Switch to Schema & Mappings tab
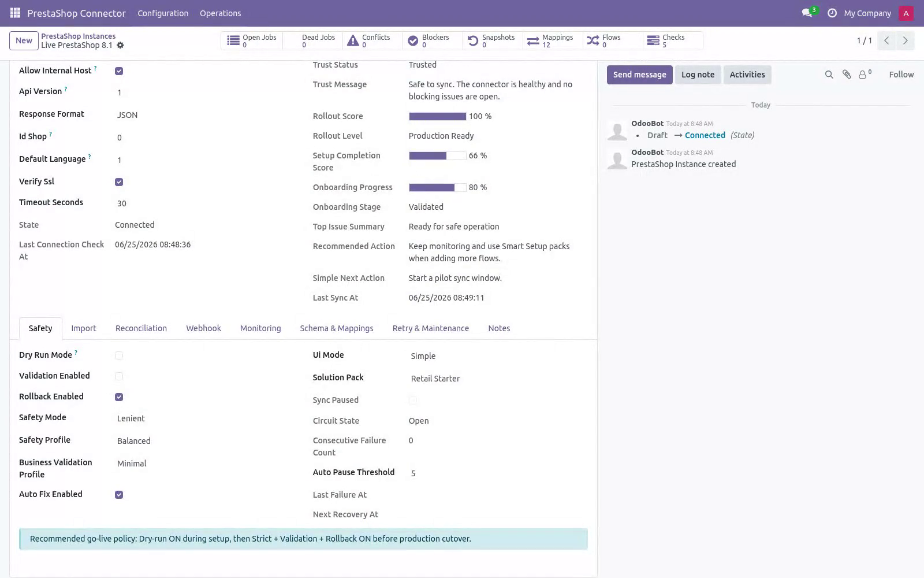Viewport: 924px width, 578px height. point(337,328)
